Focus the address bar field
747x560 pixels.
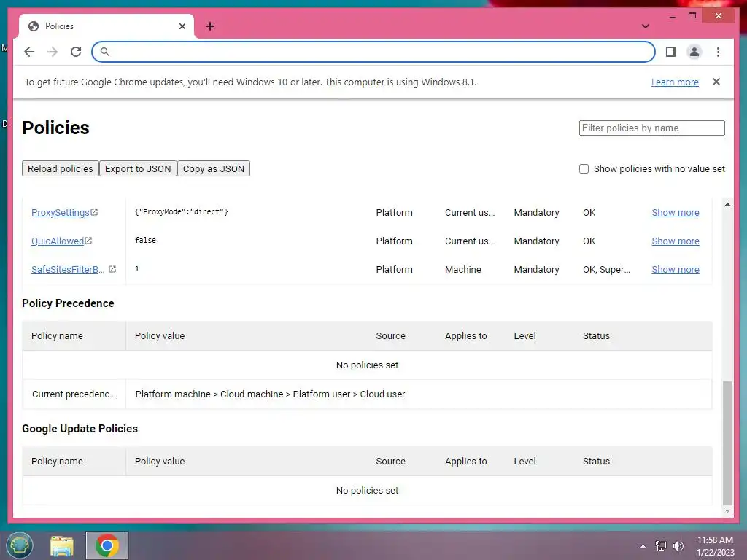(373, 52)
